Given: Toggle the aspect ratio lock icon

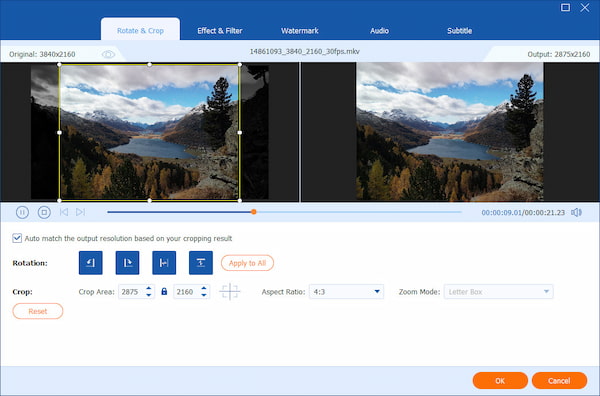Looking at the screenshot, I should pyautogui.click(x=164, y=292).
